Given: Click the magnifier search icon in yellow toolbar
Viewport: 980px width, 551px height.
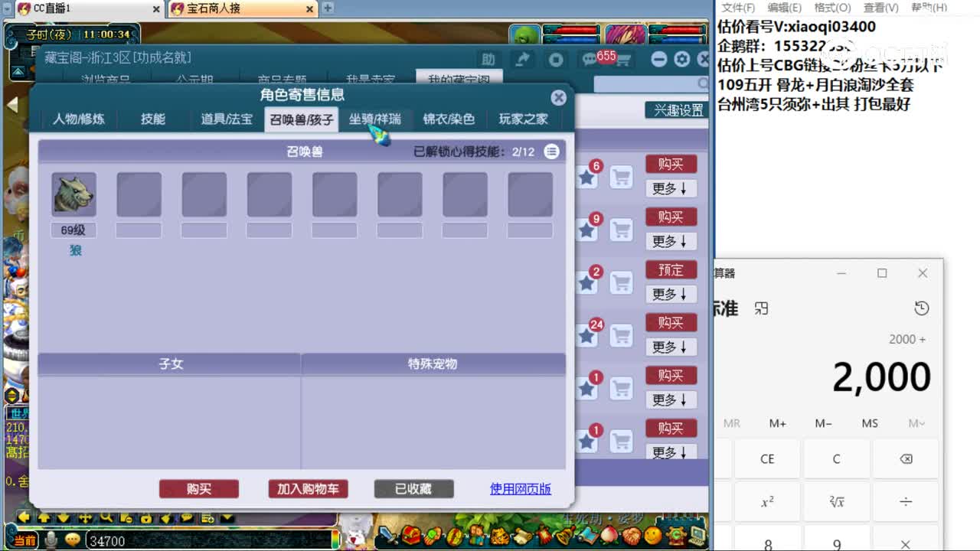Looking at the screenshot, I should click(x=106, y=519).
